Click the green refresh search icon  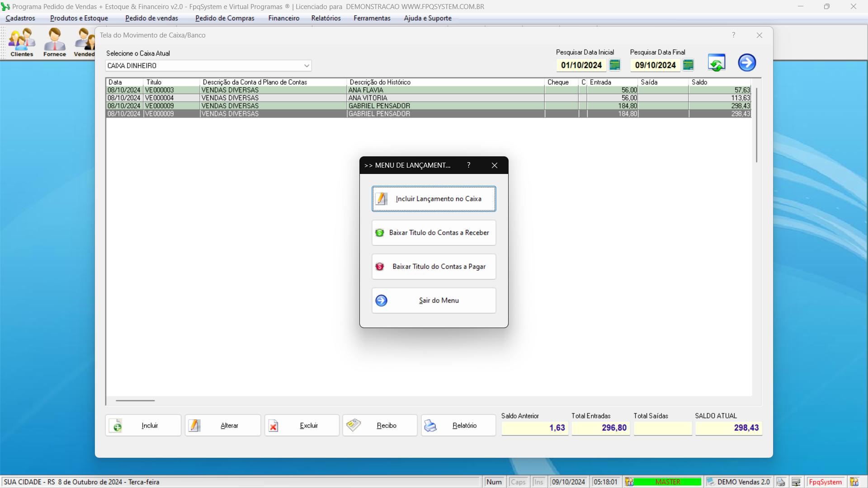point(717,63)
